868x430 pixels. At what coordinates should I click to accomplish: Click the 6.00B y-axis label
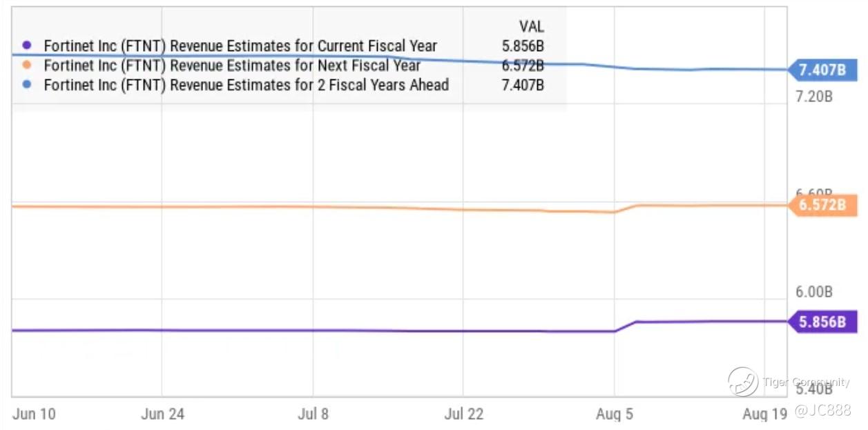click(x=813, y=292)
